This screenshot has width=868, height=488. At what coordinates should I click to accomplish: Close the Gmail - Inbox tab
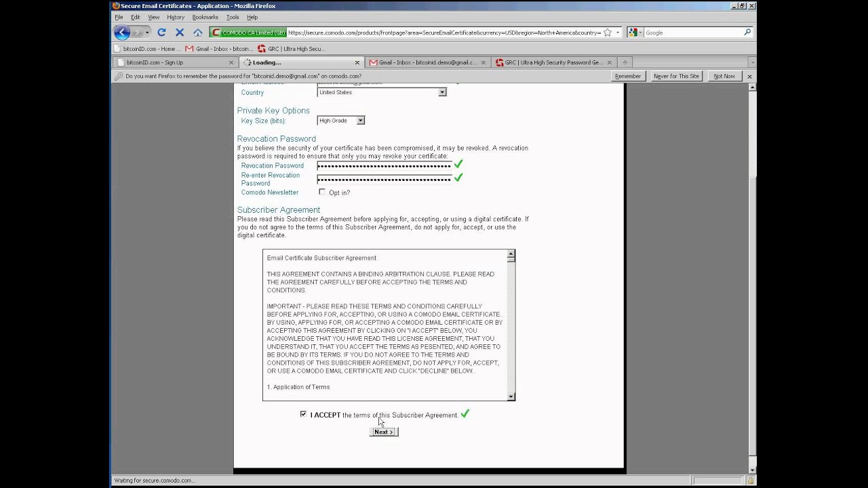tap(484, 62)
